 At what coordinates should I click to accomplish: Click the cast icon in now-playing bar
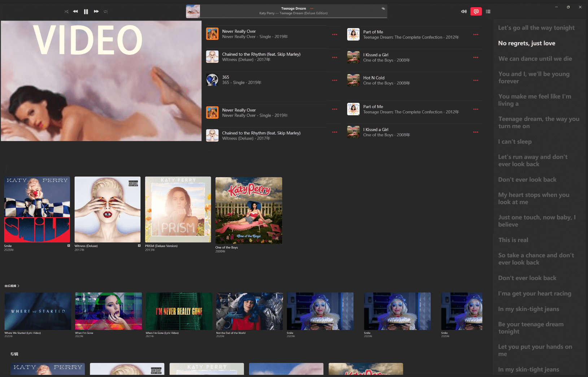(383, 9)
